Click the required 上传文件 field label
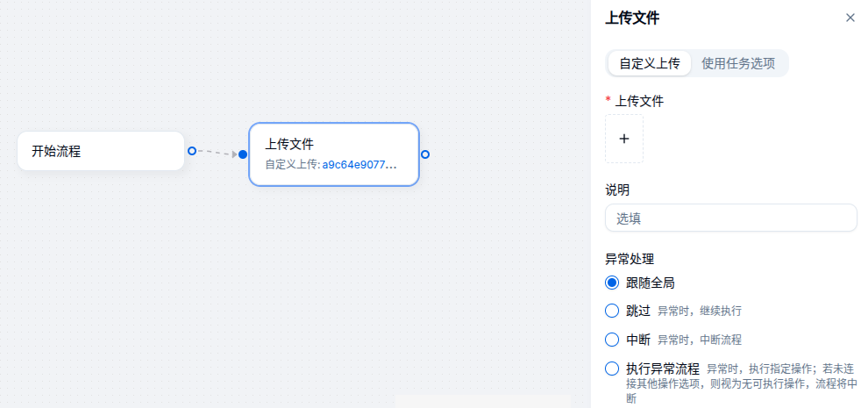The image size is (868, 408). click(639, 101)
